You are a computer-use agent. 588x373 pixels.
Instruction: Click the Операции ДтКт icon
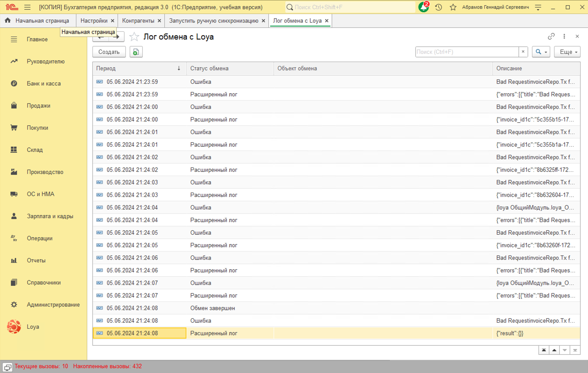14,239
